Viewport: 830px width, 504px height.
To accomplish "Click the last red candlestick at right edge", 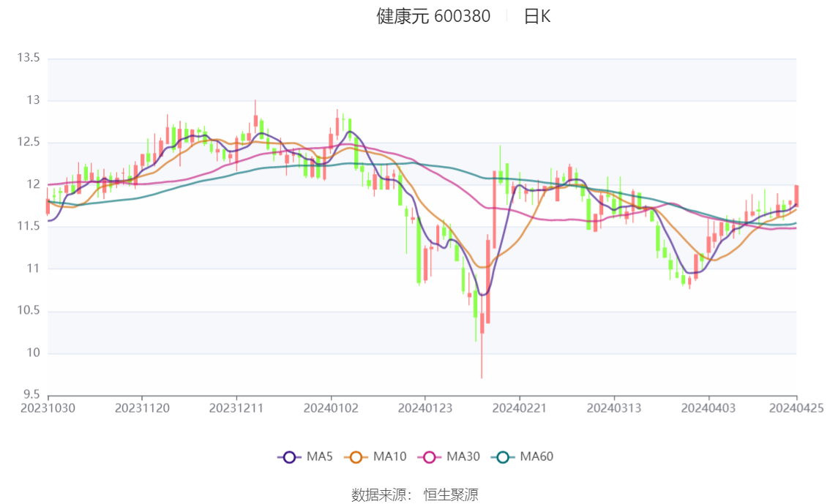I will click(796, 195).
